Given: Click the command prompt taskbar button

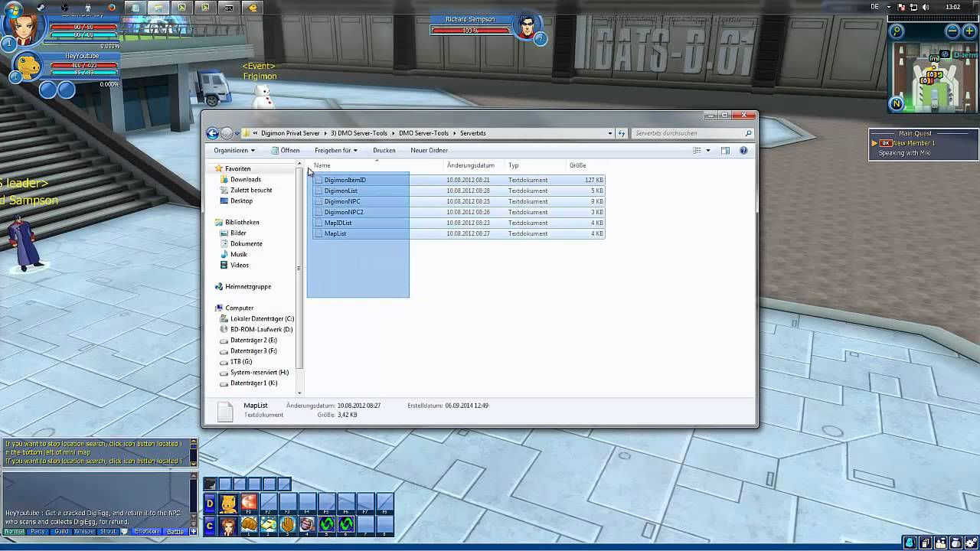Looking at the screenshot, I should coord(228,8).
